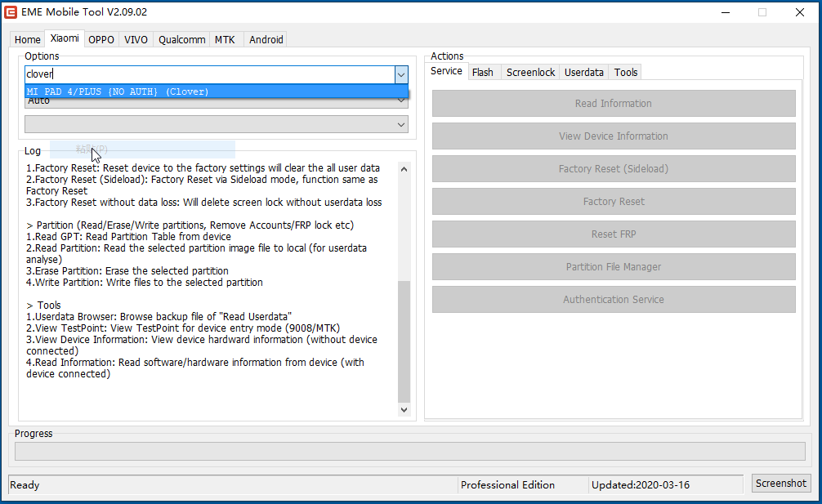Switch to the Flash actions tab
Viewport: 822px width, 504px height.
click(482, 73)
